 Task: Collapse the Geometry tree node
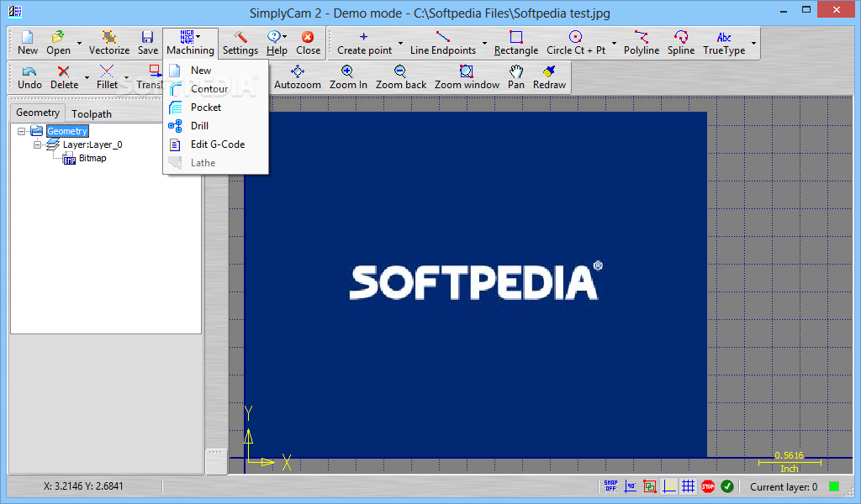click(21, 132)
